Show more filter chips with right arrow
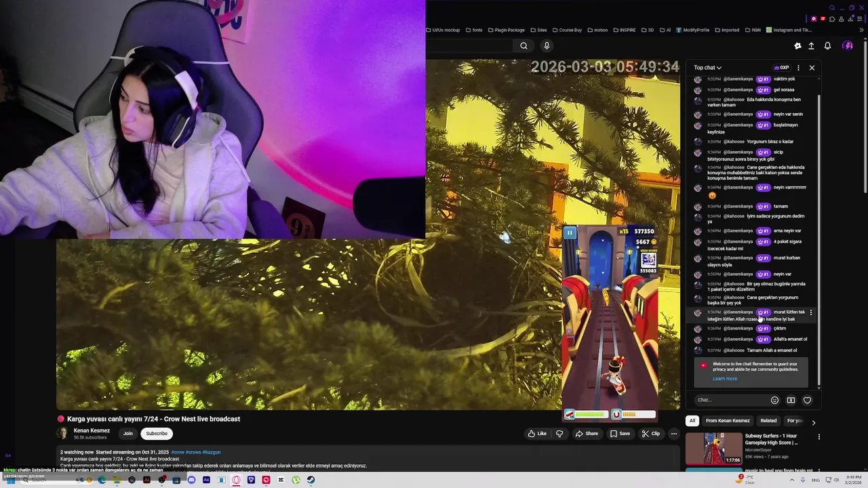Image resolution: width=868 pixels, height=488 pixels. [x=814, y=422]
